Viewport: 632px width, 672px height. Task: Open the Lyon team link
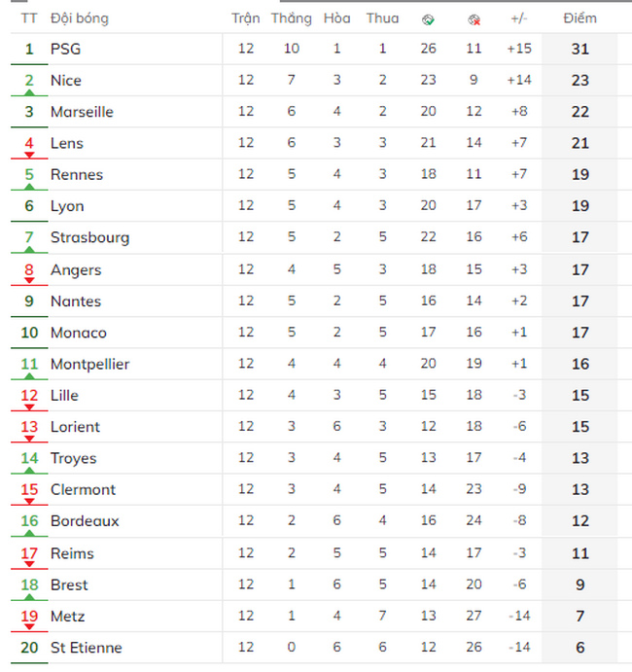[67, 206]
